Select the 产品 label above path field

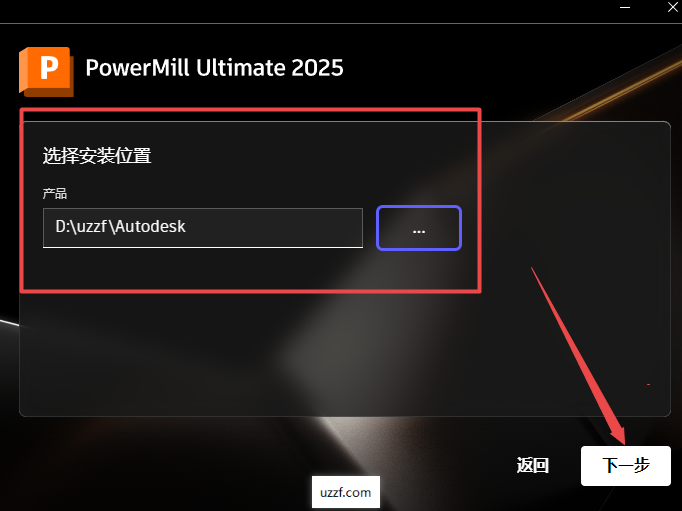pos(55,194)
